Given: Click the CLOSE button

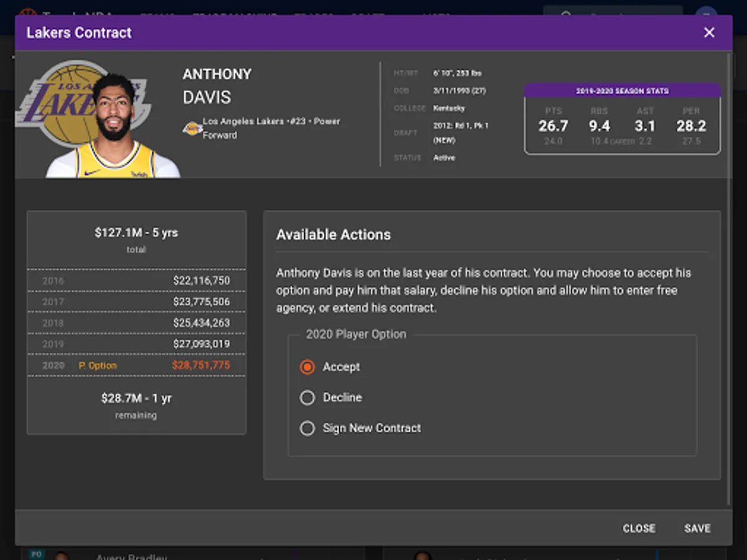Looking at the screenshot, I should pos(639,528).
